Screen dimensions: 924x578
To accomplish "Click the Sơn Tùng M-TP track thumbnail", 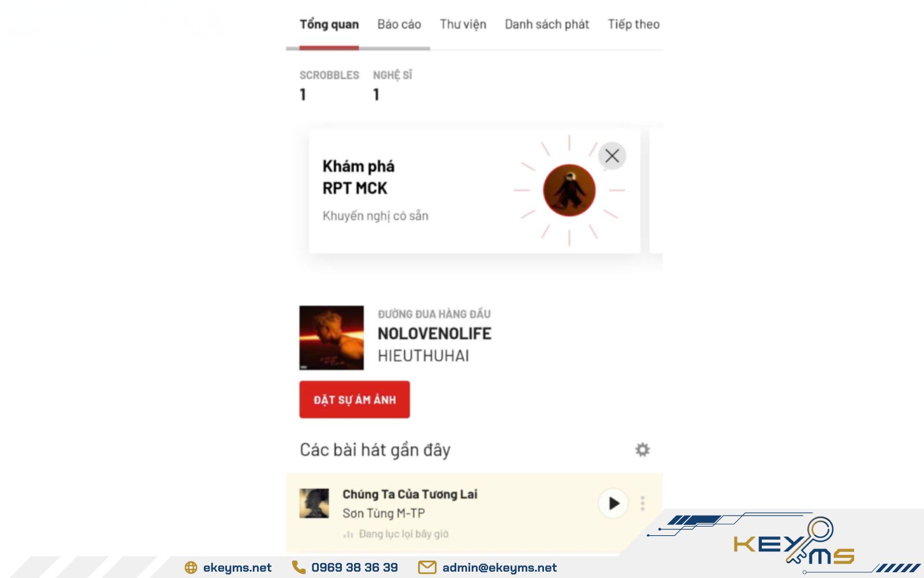I will coord(314,503).
